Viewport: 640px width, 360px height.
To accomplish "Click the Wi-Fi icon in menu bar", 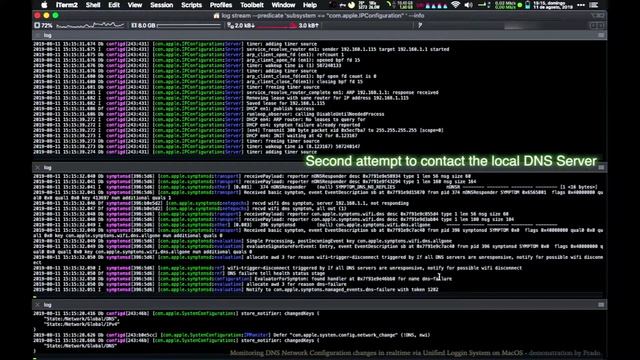I will [456, 5].
